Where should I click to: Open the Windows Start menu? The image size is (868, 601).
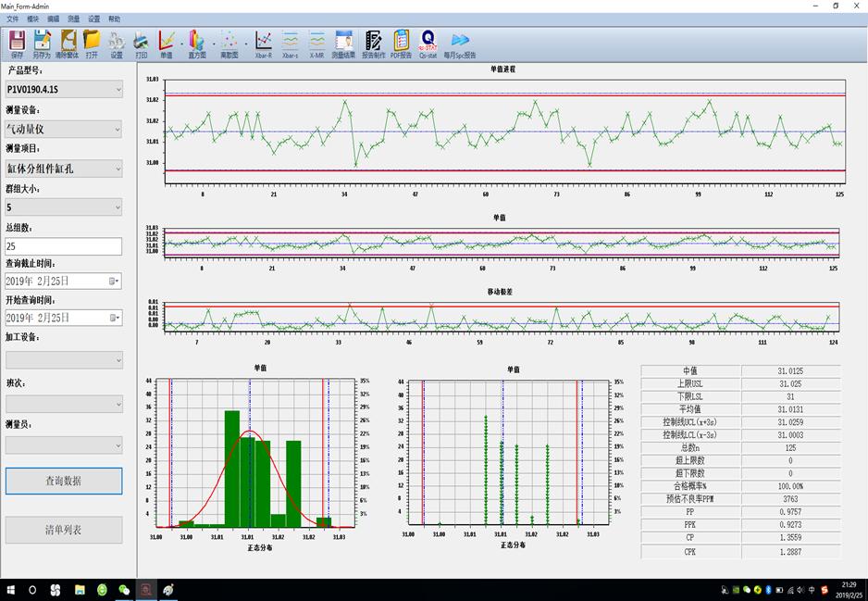click(10, 590)
